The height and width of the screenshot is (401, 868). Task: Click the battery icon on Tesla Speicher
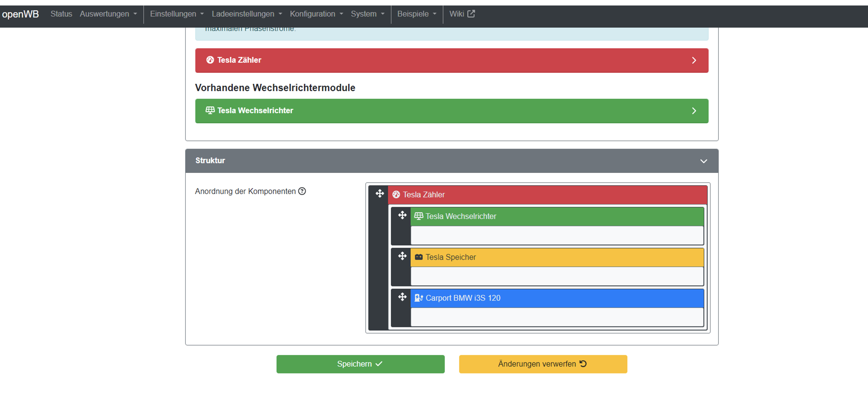(x=419, y=257)
